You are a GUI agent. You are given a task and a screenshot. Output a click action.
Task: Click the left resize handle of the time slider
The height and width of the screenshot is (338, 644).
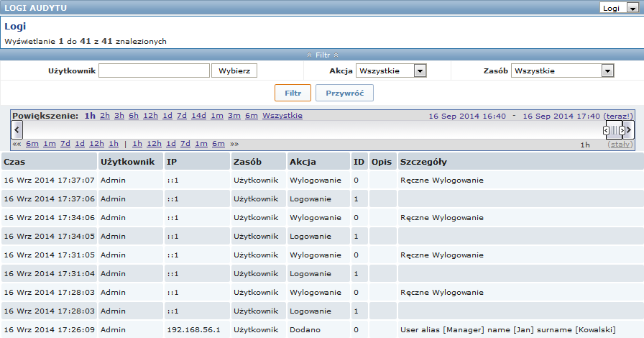coord(606,130)
